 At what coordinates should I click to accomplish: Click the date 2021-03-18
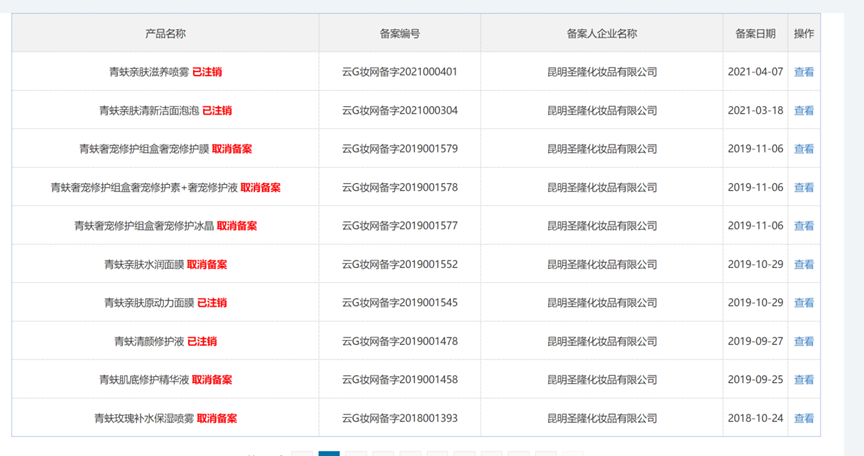(x=755, y=111)
